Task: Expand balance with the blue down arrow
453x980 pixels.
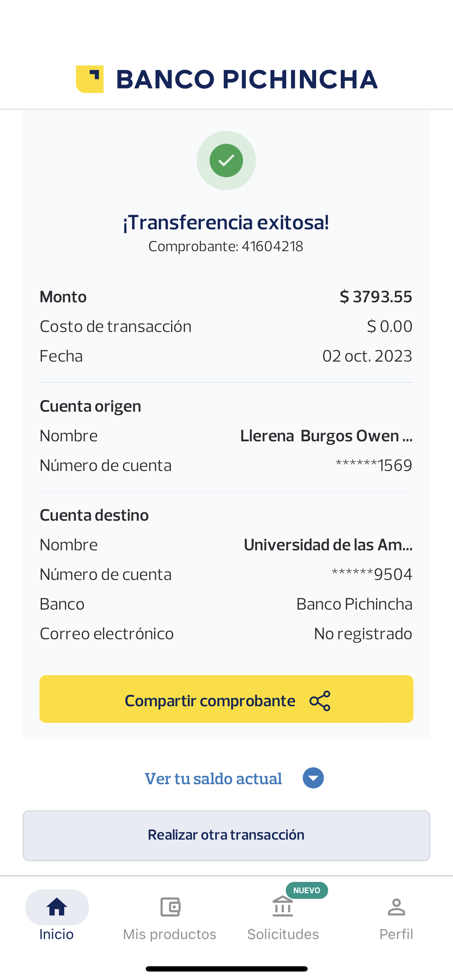Action: 313,778
